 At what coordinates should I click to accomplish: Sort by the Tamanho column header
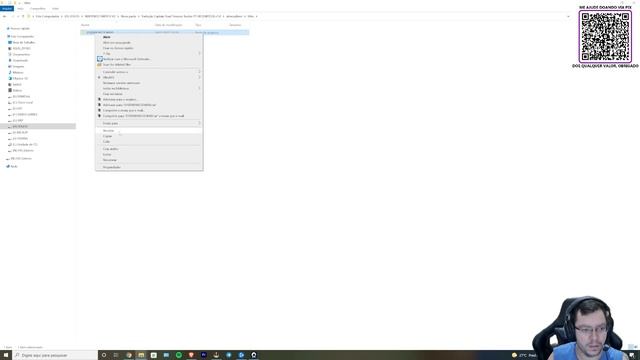coord(235,25)
